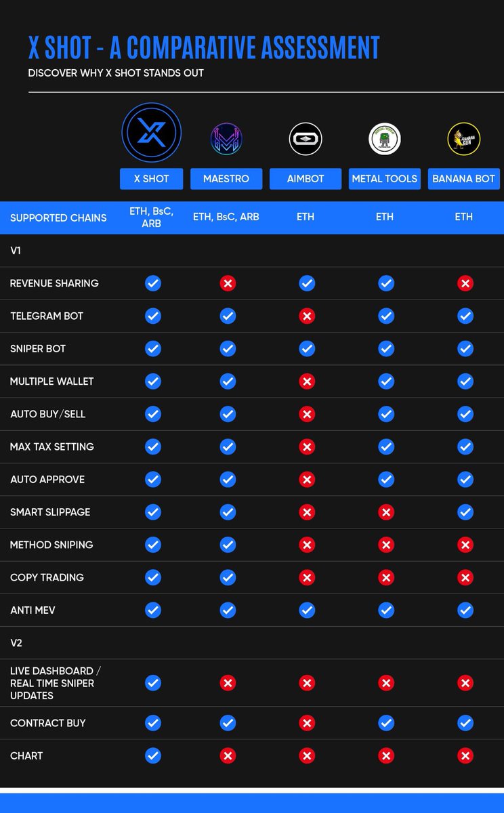
Task: Click Sniper Bot checkmark under Banana Bot
Action: [465, 348]
